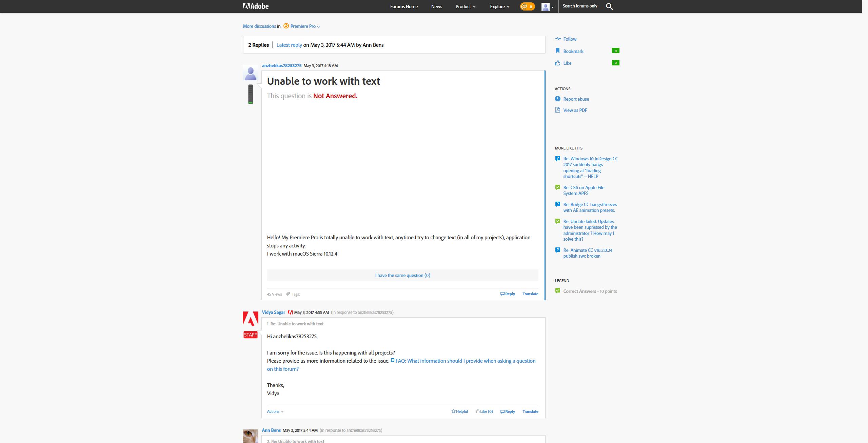Viewport: 868px width, 443px height.
Task: Click the Search forums only field
Action: point(580,6)
